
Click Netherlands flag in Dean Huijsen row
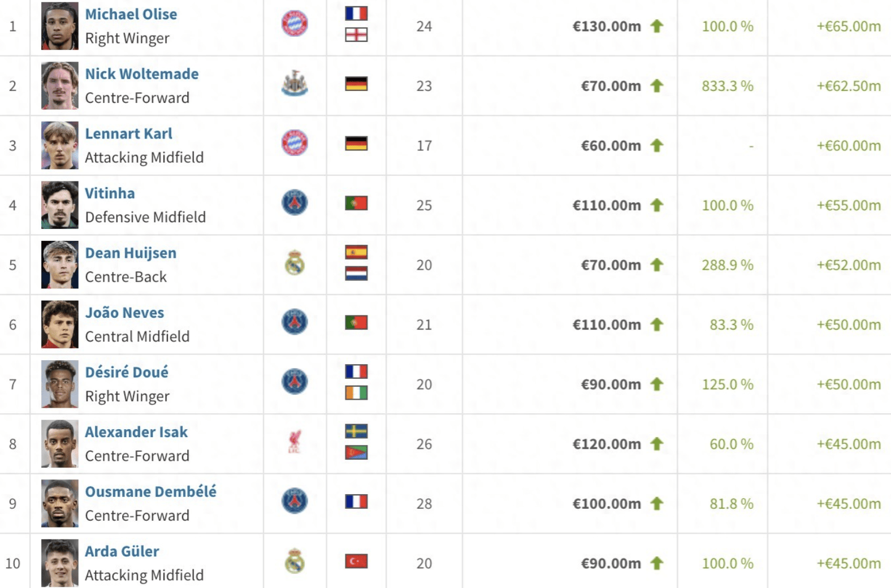pos(356,274)
